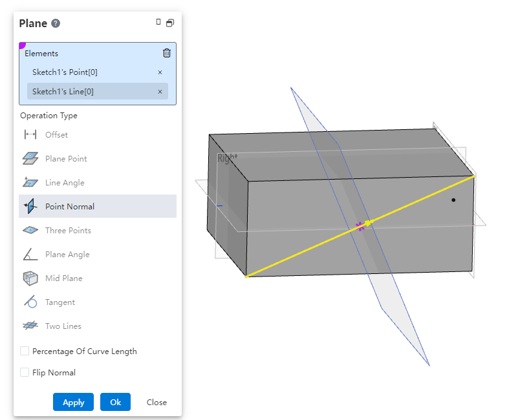The image size is (531, 420).
Task: Click the Plane Angle icon
Action: pyautogui.click(x=30, y=254)
